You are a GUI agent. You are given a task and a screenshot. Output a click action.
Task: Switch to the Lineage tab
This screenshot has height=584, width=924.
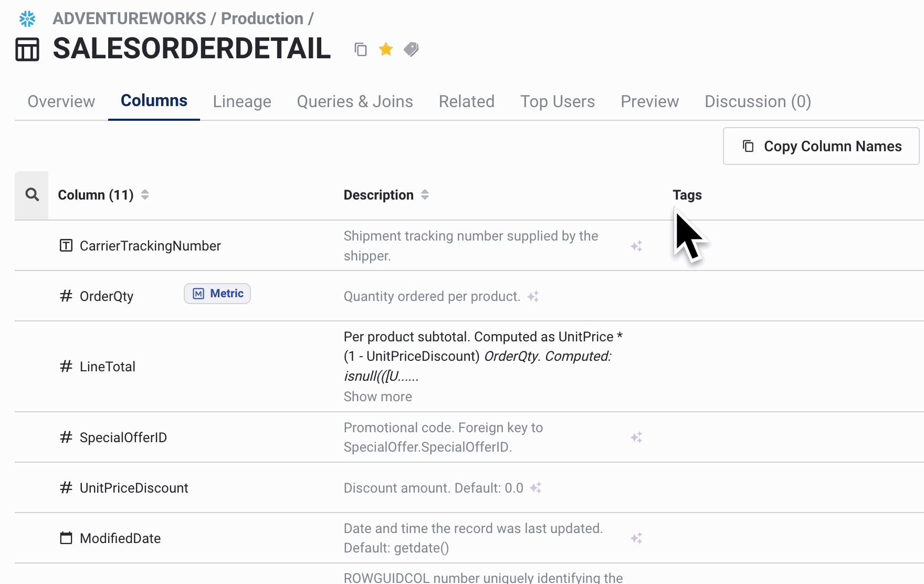tap(242, 101)
